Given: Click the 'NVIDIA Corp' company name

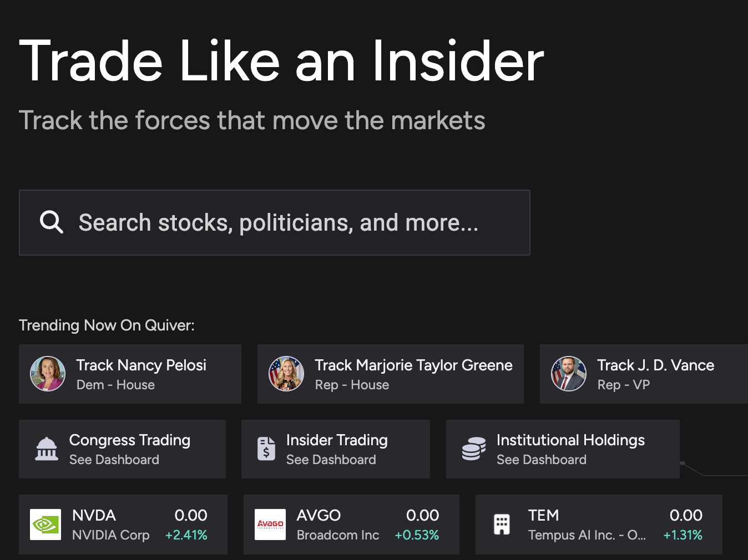Looking at the screenshot, I should [x=111, y=535].
